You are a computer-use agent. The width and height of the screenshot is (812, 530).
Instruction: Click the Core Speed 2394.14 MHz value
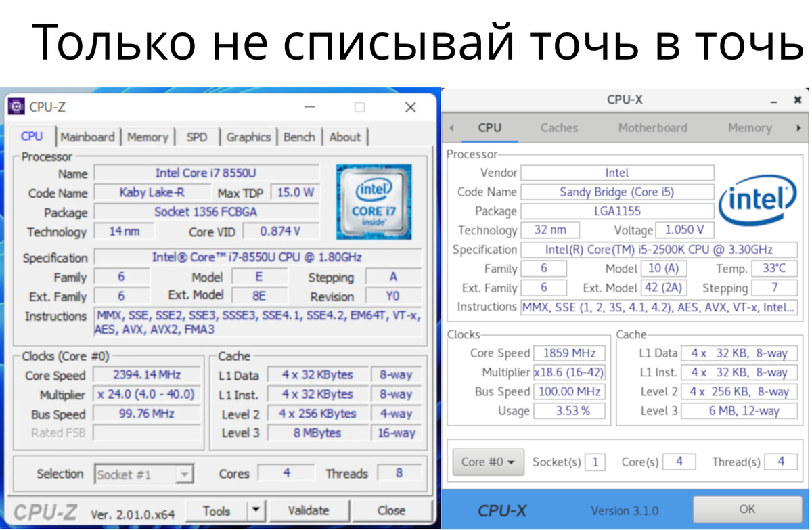pyautogui.click(x=147, y=375)
